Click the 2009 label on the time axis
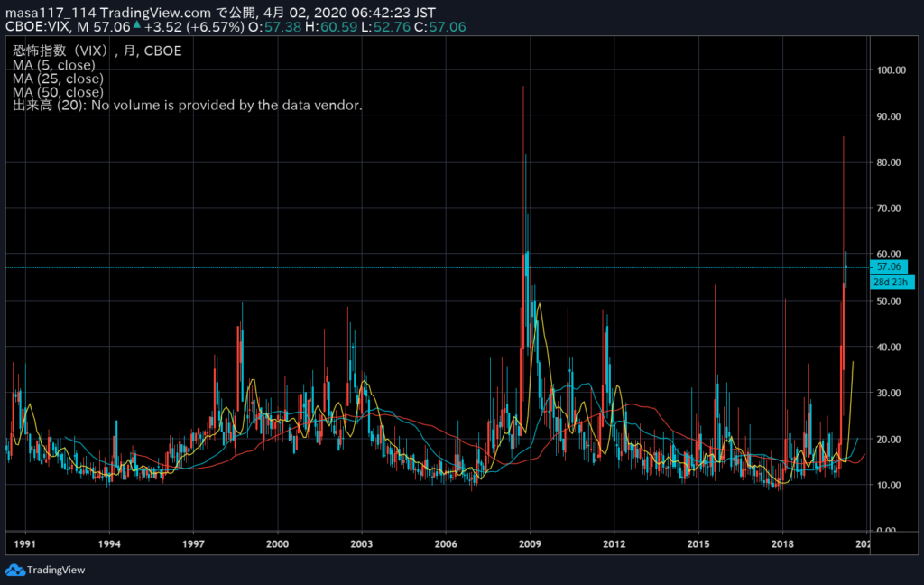The image size is (924, 585). [531, 543]
